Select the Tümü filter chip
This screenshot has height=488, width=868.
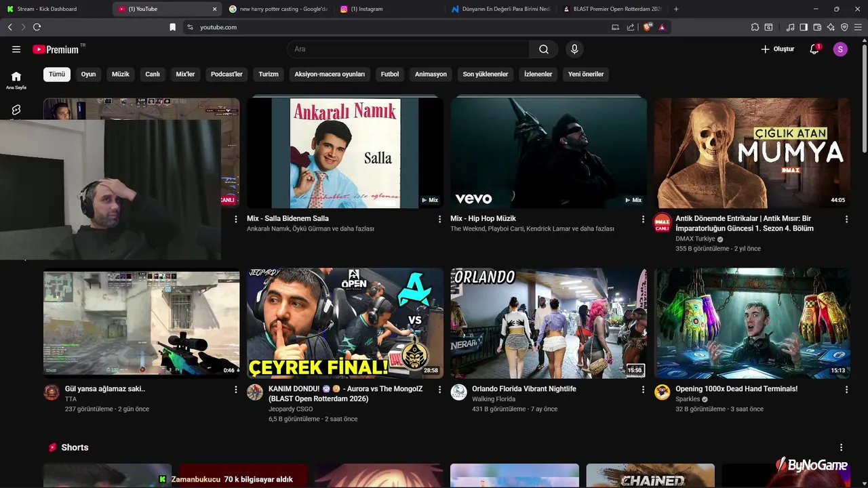pos(57,74)
